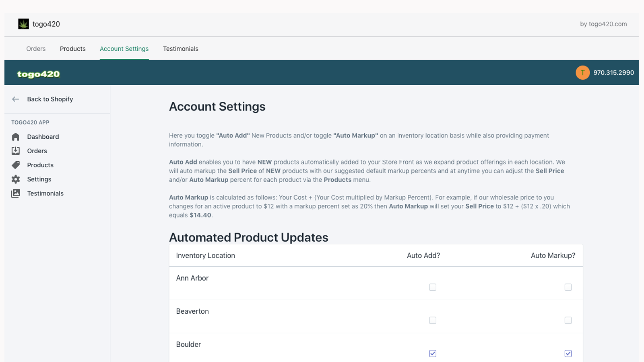This screenshot has width=644, height=362.
Task: Switch to the Products tab
Action: pos(73,49)
